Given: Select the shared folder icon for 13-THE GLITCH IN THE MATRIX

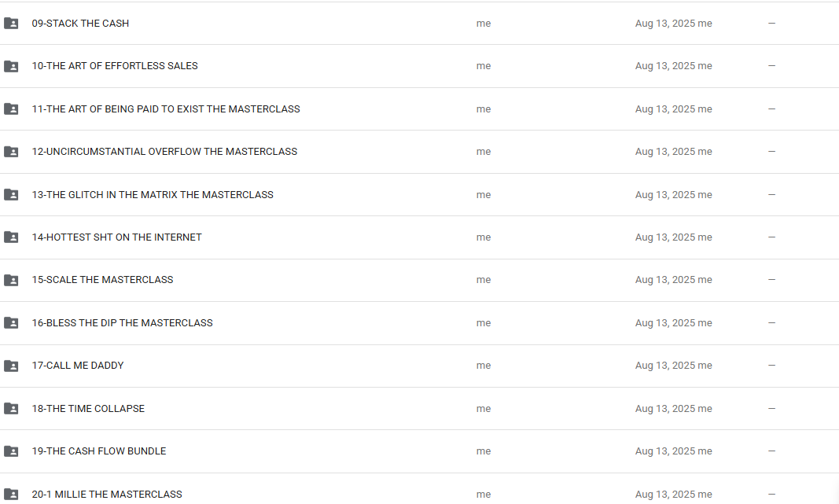Looking at the screenshot, I should pyautogui.click(x=11, y=195).
